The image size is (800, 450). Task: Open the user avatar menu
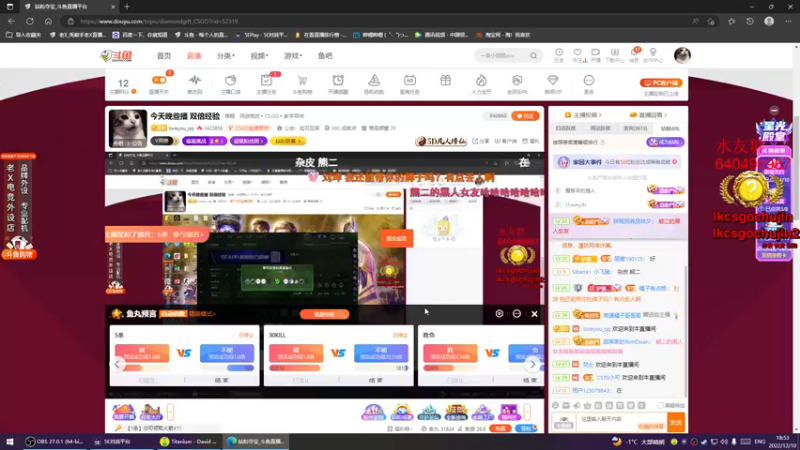[x=682, y=55]
